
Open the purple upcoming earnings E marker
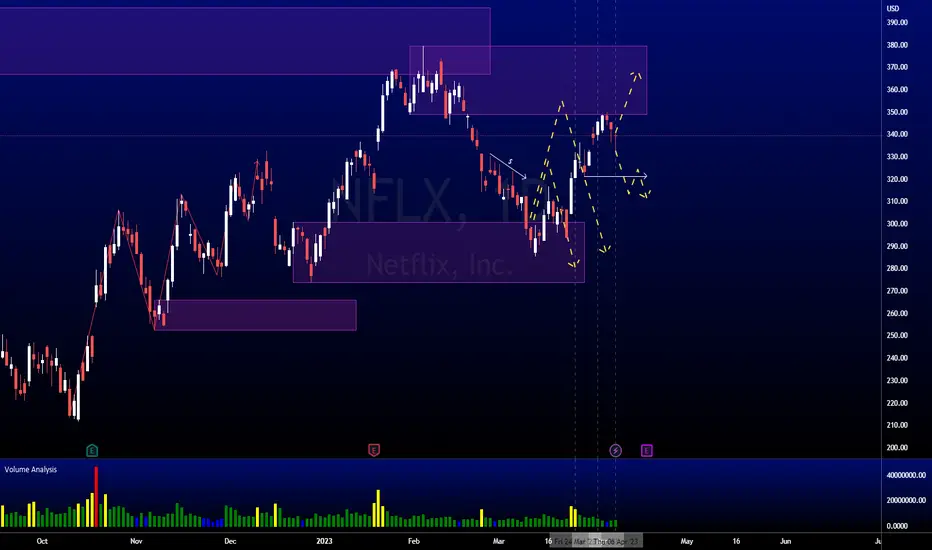click(x=647, y=450)
